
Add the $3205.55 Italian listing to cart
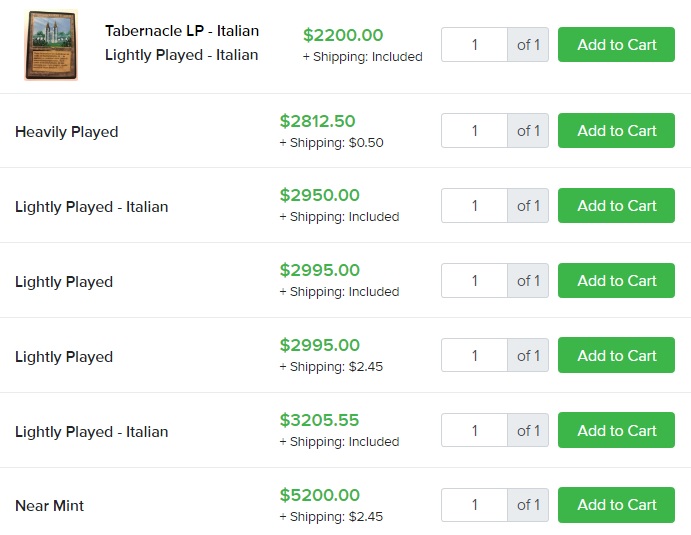click(x=616, y=431)
